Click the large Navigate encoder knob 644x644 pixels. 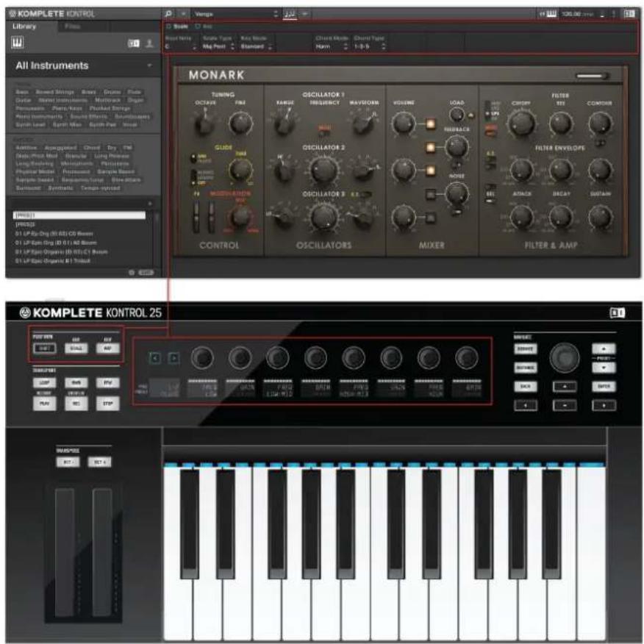coord(565,358)
